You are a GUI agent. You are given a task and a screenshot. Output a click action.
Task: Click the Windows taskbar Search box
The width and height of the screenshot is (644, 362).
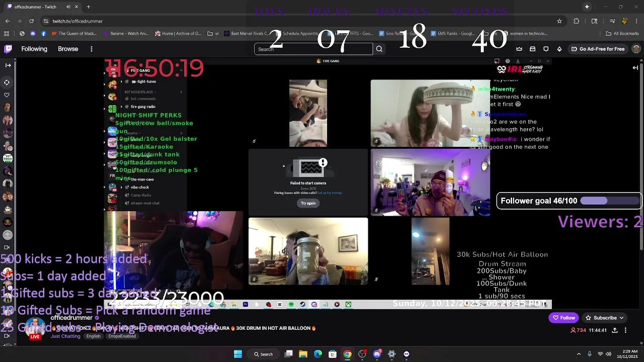tap(263, 354)
